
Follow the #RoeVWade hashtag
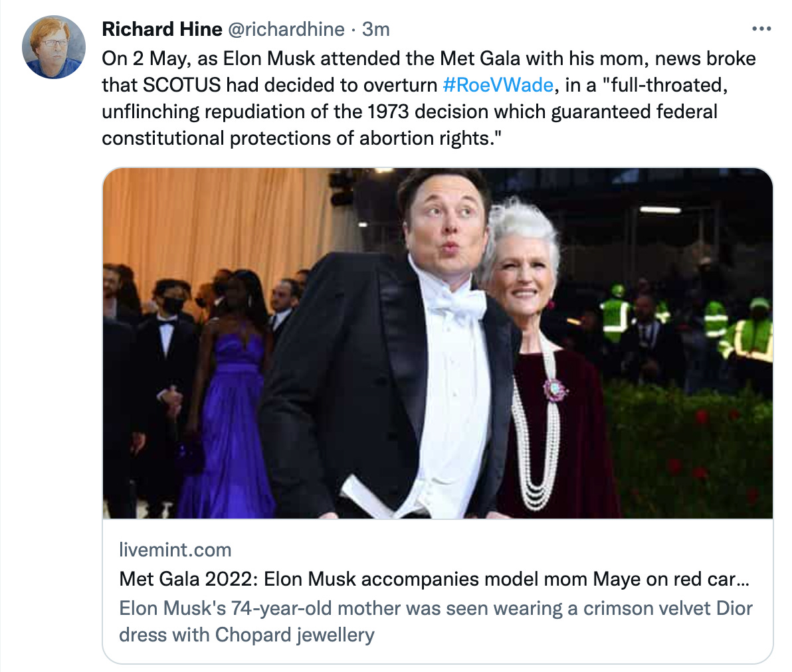click(x=498, y=85)
